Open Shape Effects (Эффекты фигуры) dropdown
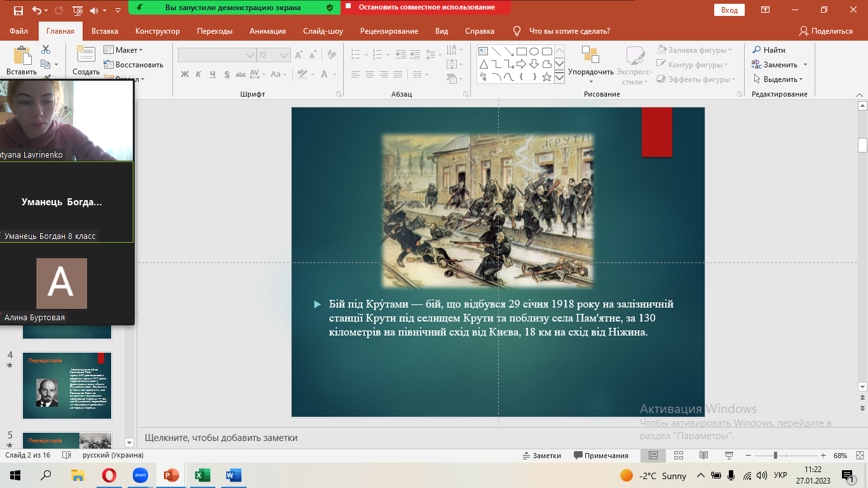 (x=696, y=79)
